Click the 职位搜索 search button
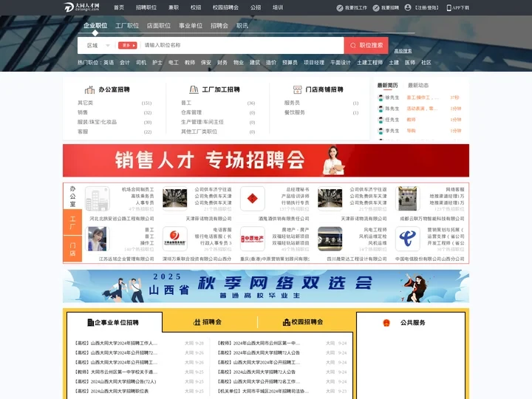The image size is (532, 399). pyautogui.click(x=366, y=46)
